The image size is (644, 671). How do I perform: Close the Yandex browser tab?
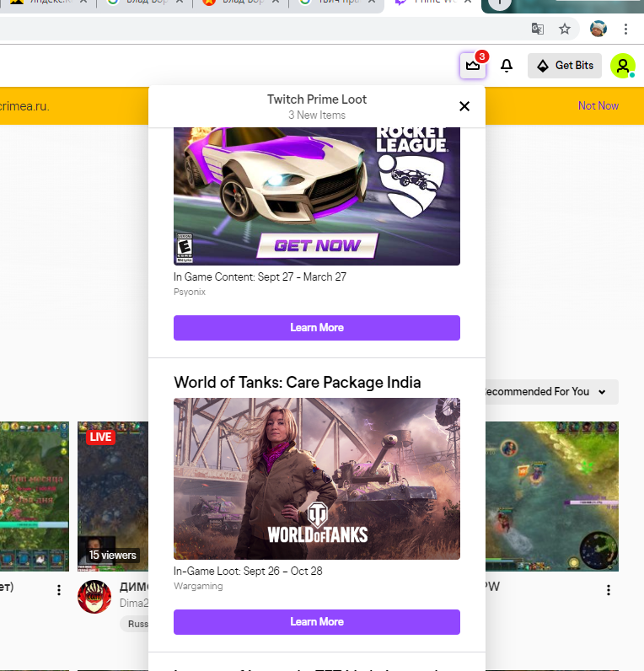83,2
